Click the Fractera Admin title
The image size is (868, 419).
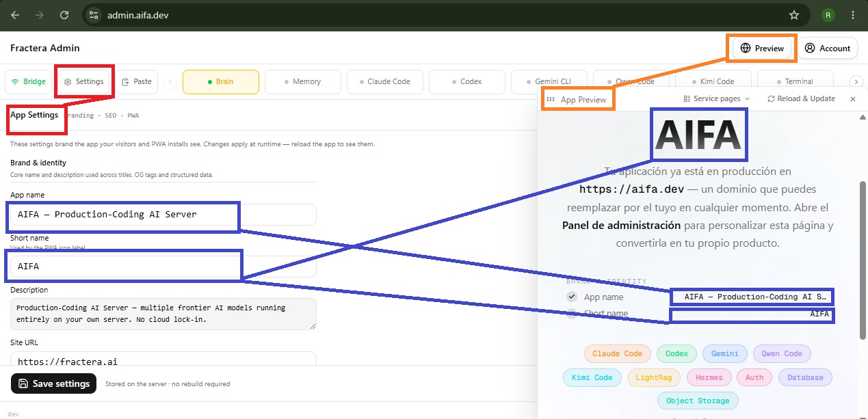(45, 48)
